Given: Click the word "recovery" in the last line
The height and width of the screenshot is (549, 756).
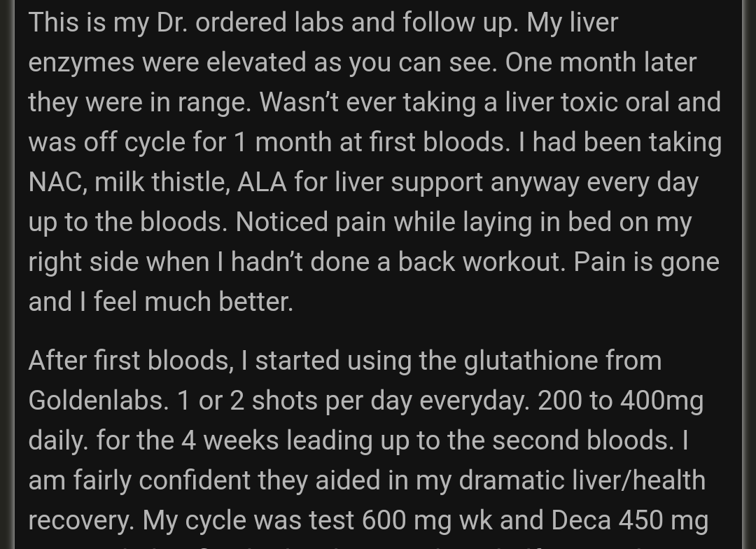Looking at the screenshot, I should point(80,520).
